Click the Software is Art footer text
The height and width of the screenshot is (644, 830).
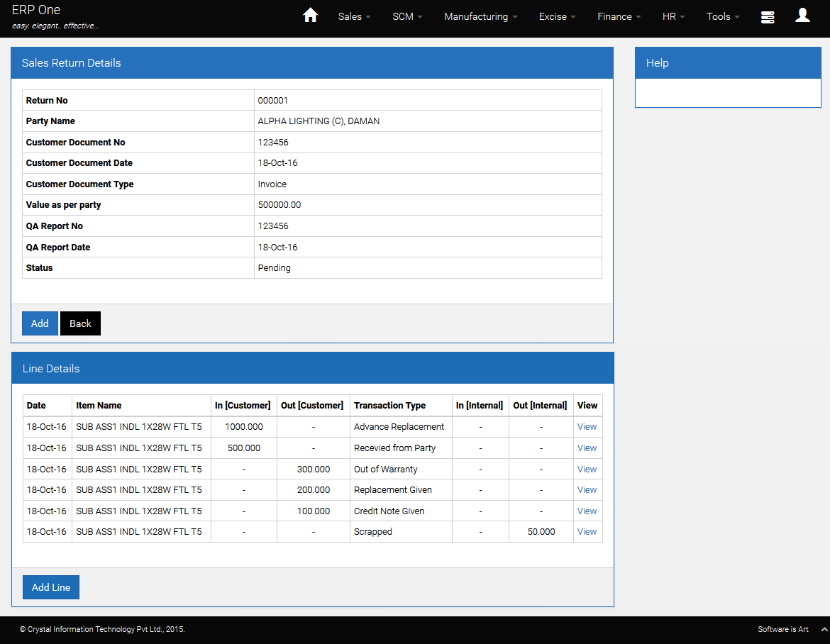(x=783, y=629)
